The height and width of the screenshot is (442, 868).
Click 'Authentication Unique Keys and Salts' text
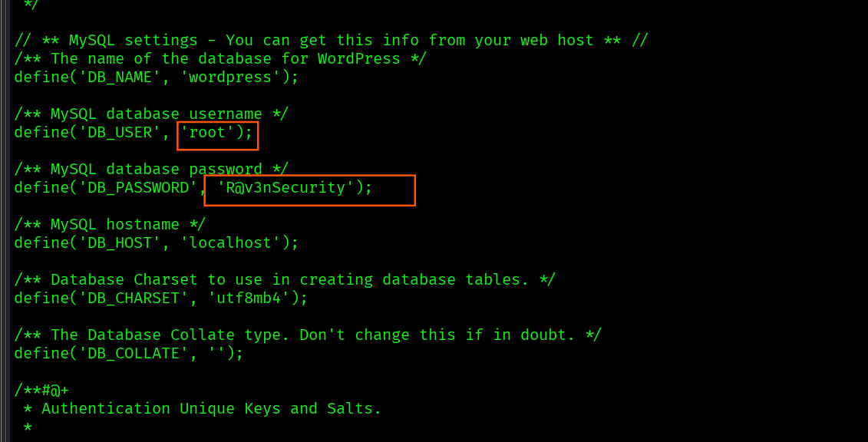pos(211,409)
